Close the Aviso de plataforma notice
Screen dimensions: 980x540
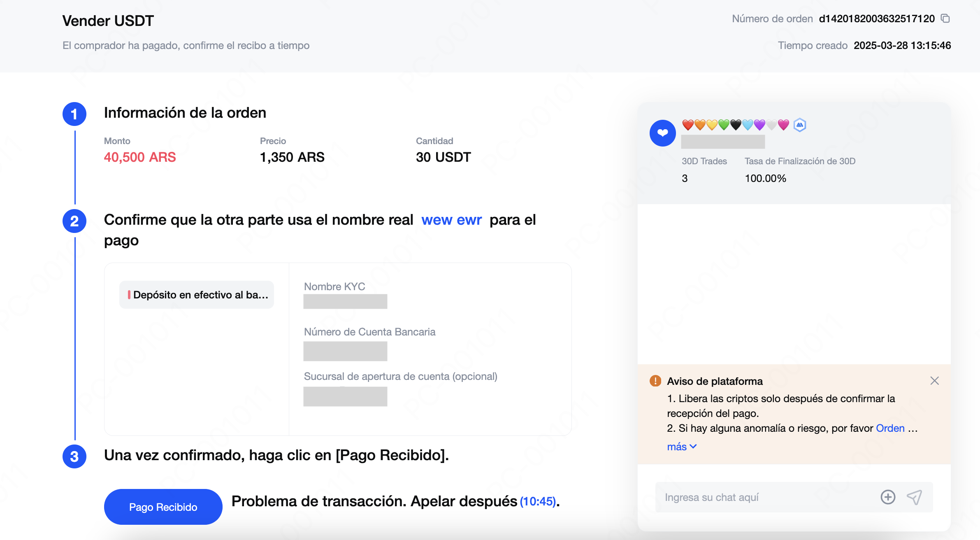point(934,381)
